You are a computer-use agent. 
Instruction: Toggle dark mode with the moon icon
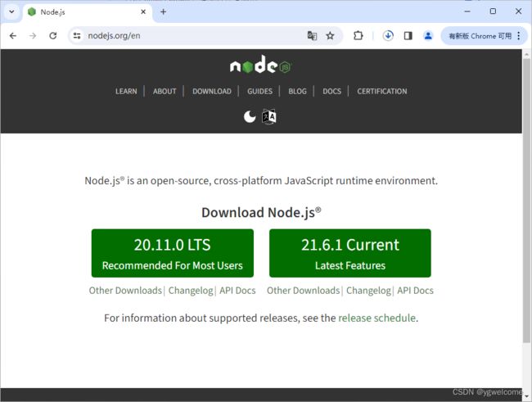point(250,117)
